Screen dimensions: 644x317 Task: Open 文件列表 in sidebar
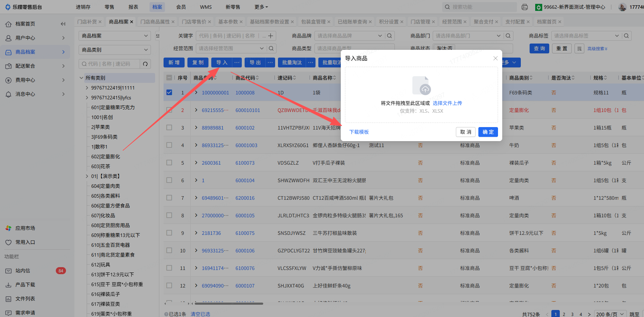coord(25,299)
